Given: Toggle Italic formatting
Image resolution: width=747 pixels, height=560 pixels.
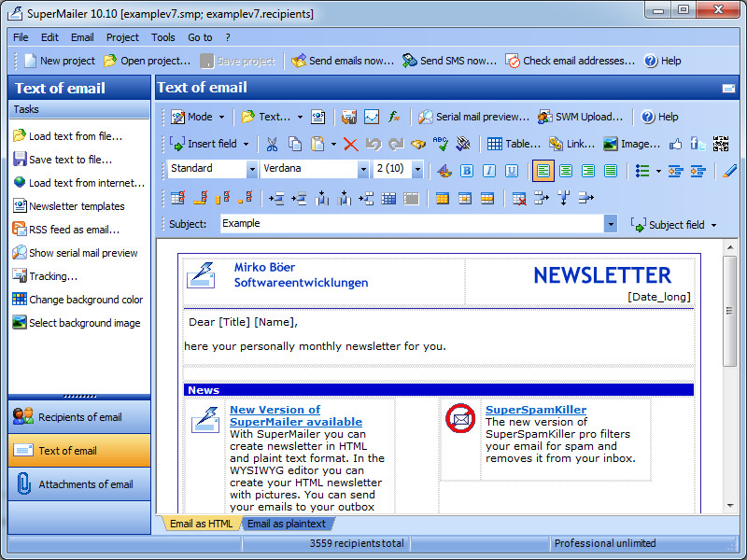Looking at the screenshot, I should (x=489, y=171).
